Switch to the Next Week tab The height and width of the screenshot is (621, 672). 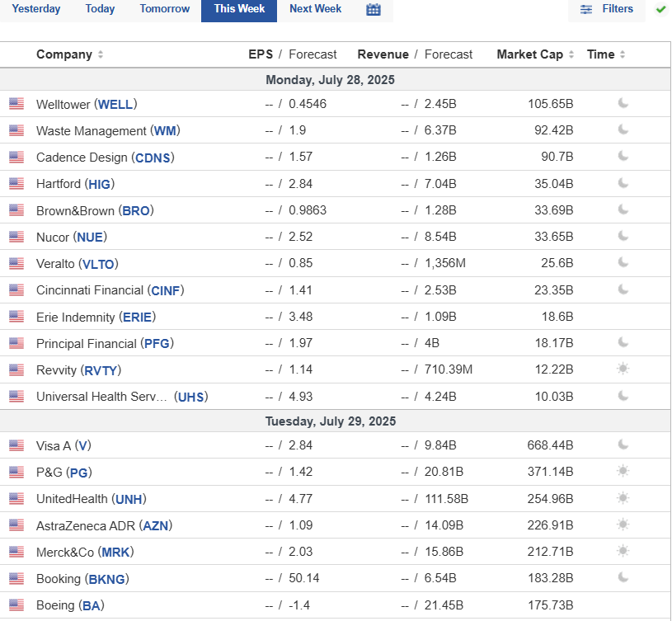click(x=316, y=9)
